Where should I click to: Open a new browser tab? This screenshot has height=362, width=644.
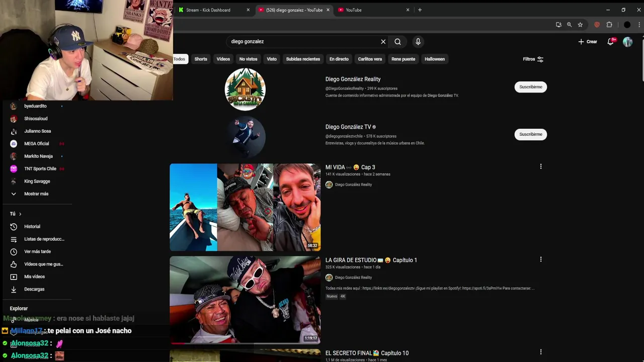(420, 10)
